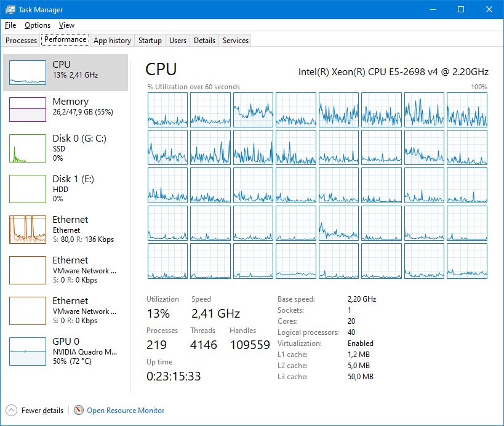Image resolution: width=504 pixels, height=426 pixels.
Task: Click the Logical processors value 40
Action: click(x=351, y=332)
